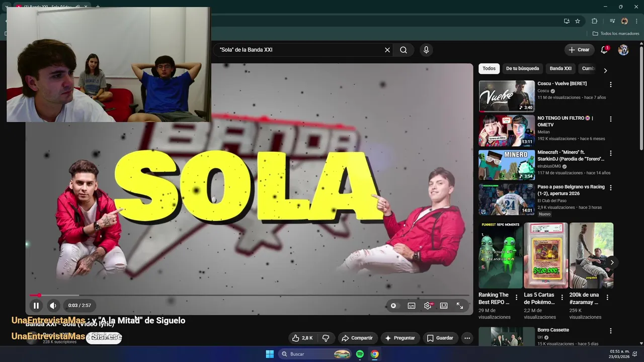This screenshot has width=644, height=362.
Task: Like the video with 2,8 K likes
Action: (x=302, y=338)
